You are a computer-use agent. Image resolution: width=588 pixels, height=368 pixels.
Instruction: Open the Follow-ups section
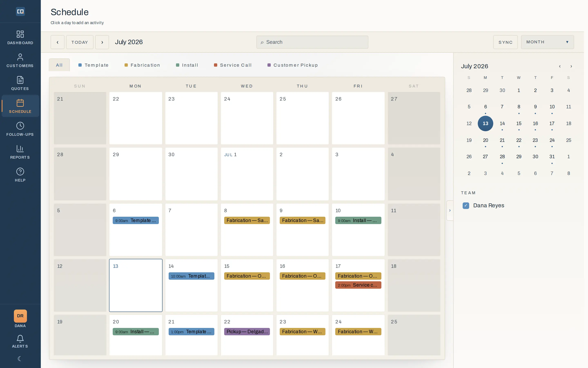coord(20,129)
